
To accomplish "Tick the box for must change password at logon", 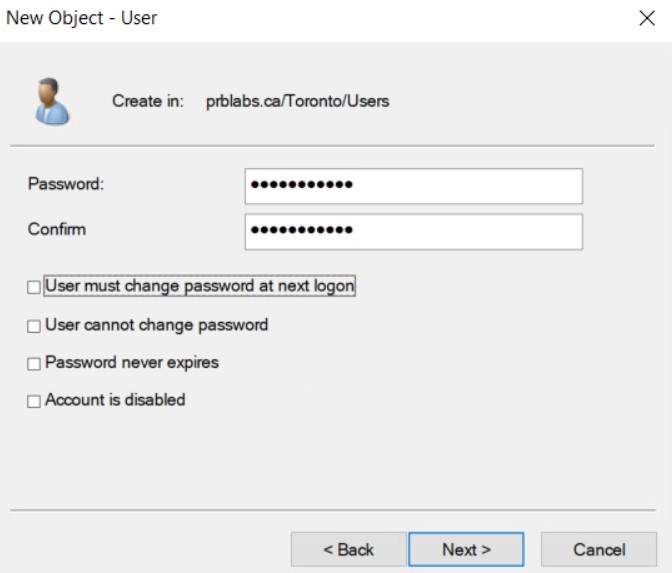I will pyautogui.click(x=35, y=288).
